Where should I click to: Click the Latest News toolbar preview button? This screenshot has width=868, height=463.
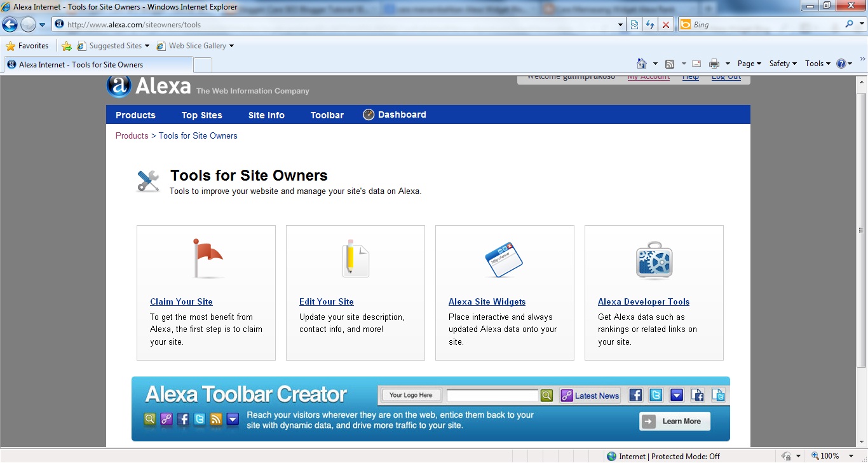(x=590, y=396)
